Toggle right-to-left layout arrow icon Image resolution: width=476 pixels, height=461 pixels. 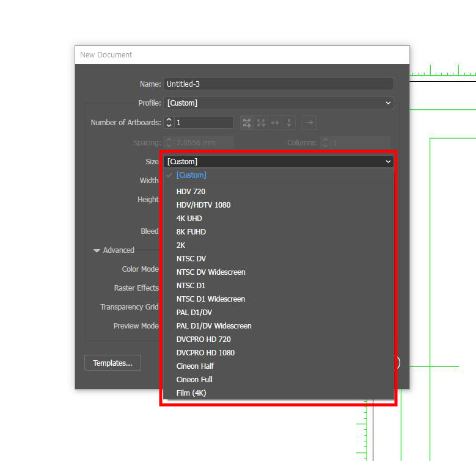coord(309,123)
